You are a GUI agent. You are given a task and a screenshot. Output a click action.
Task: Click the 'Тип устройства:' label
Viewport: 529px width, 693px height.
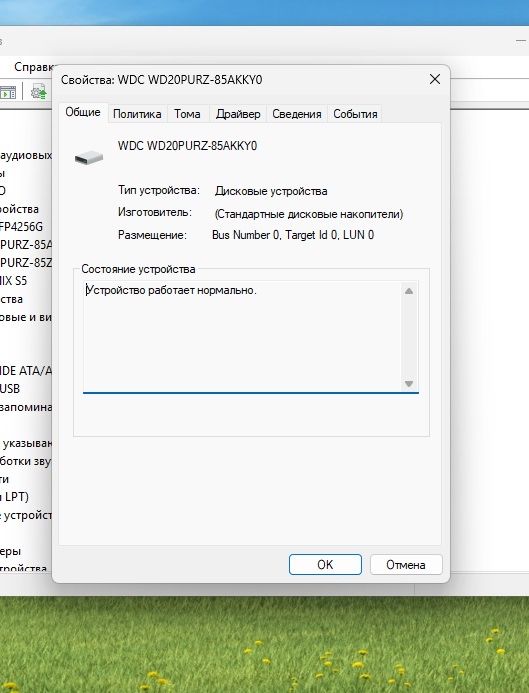point(159,190)
